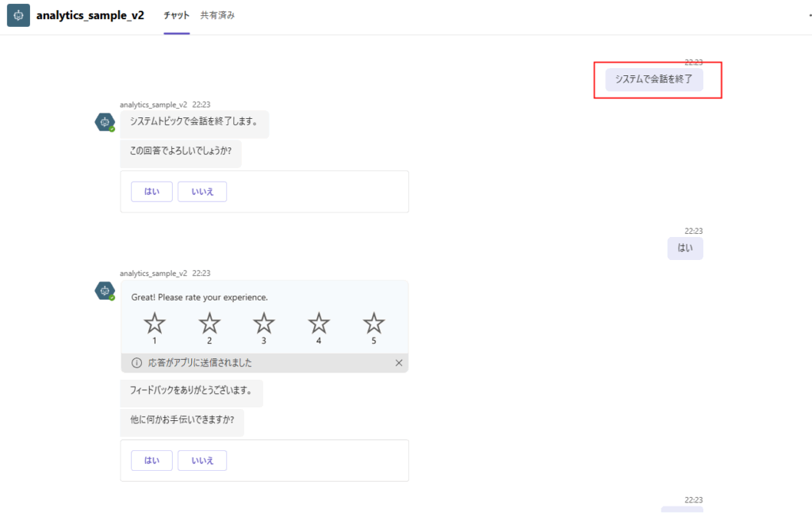Click bot avatar beside システムトピック message
This screenshot has width=812, height=520.
pos(105,122)
